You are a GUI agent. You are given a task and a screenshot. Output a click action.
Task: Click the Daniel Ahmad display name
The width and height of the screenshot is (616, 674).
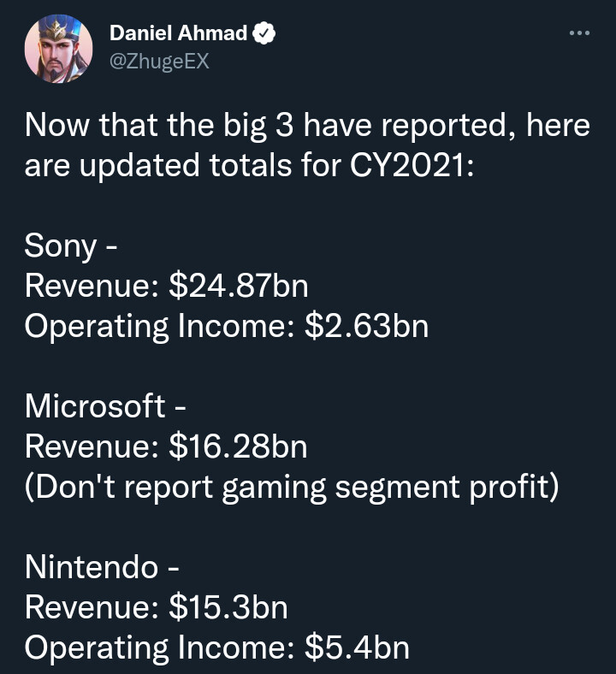[178, 33]
